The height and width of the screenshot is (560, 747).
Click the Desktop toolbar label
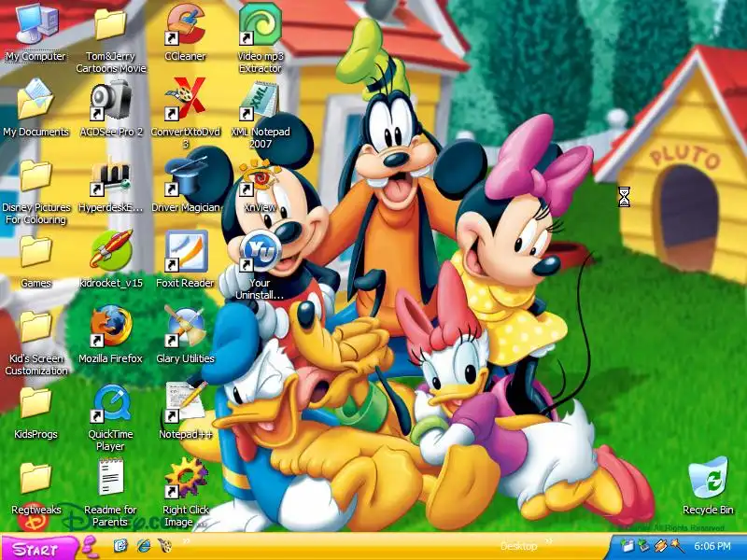519,546
